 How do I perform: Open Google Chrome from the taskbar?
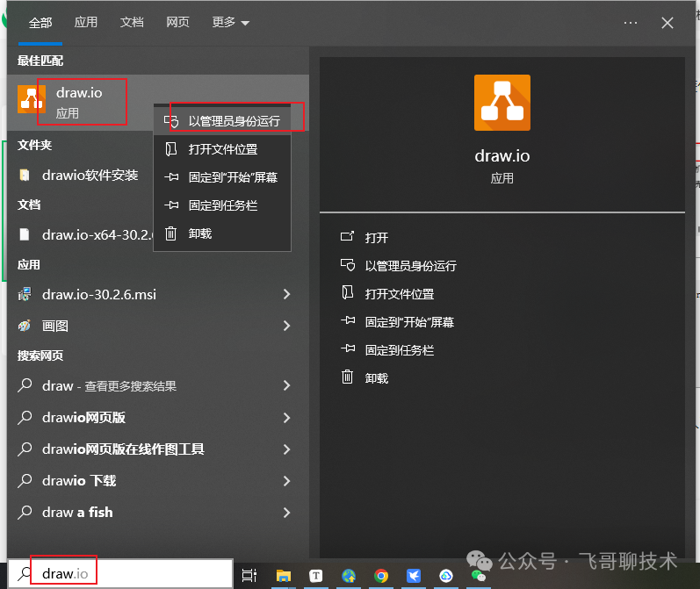tap(381, 576)
